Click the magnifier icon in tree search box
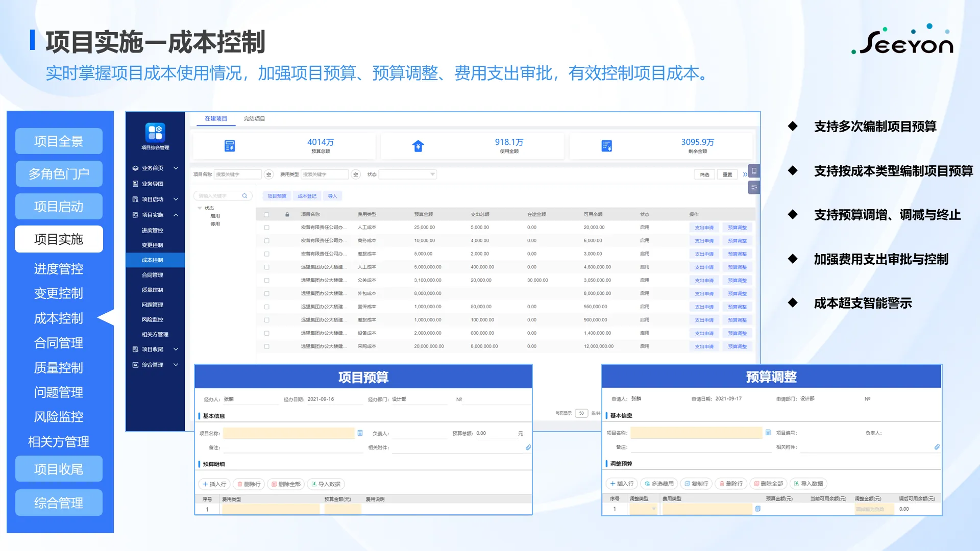Image resolution: width=980 pixels, height=551 pixels. pos(244,196)
